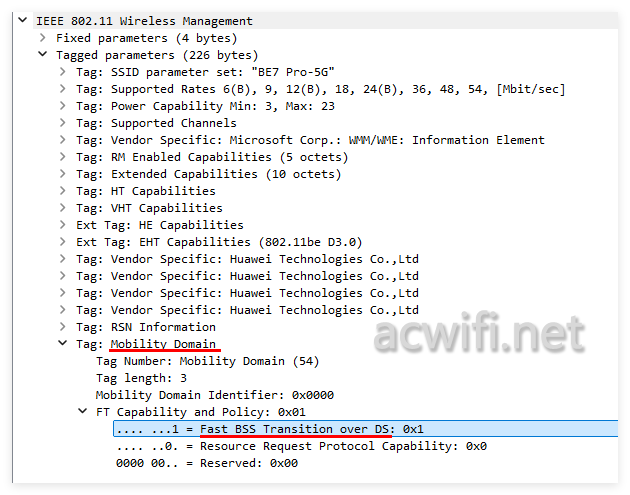
Task: Collapse the IEEE 802.11 Wireless Management section
Action: 22,20
